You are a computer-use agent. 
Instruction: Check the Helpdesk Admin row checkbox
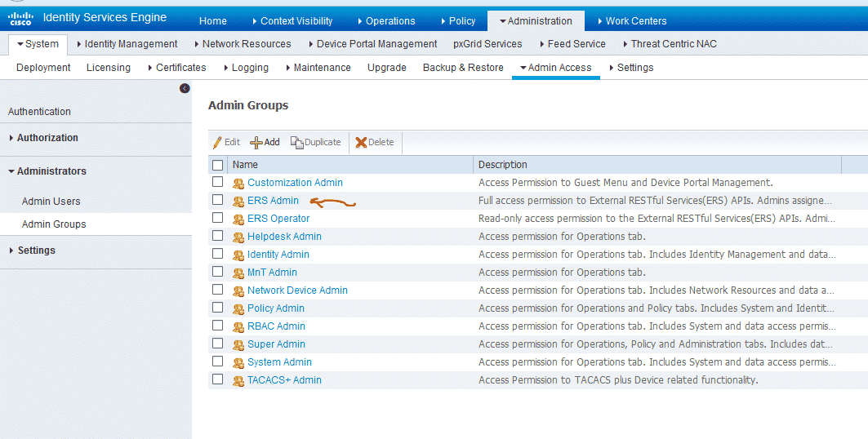pos(217,236)
